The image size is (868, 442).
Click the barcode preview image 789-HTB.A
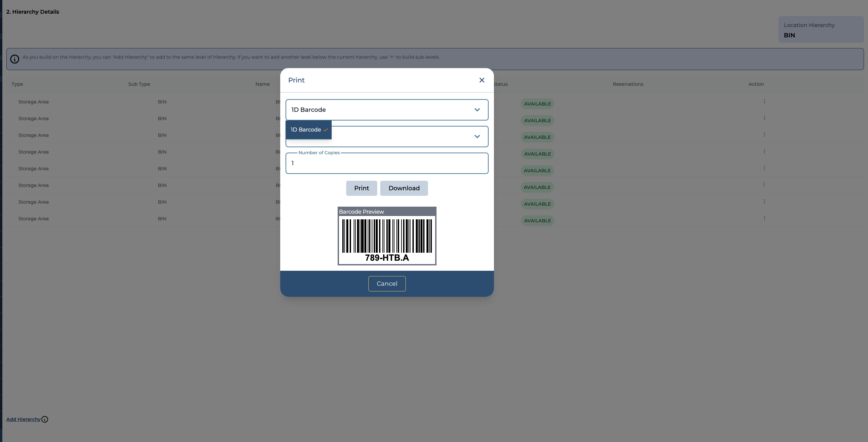coord(386,239)
